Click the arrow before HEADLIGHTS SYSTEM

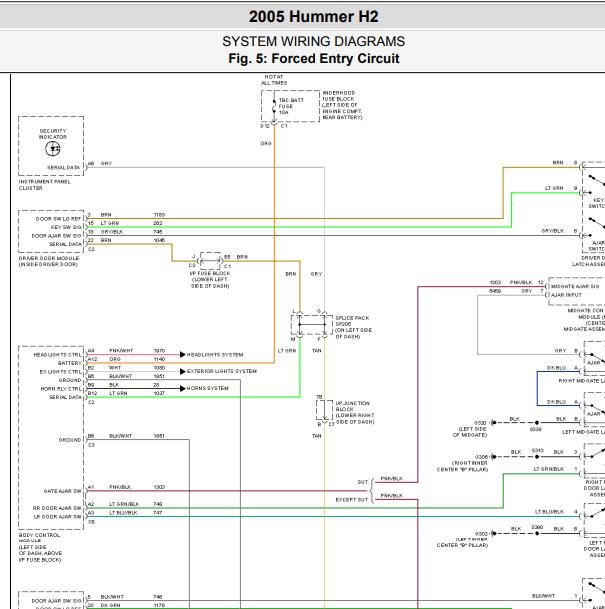183,355
